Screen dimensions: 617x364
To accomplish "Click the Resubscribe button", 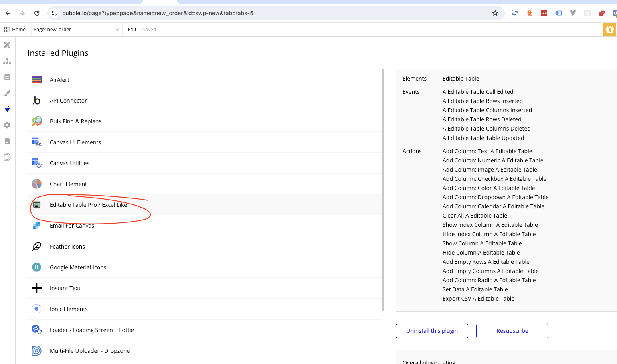I will click(x=512, y=331).
